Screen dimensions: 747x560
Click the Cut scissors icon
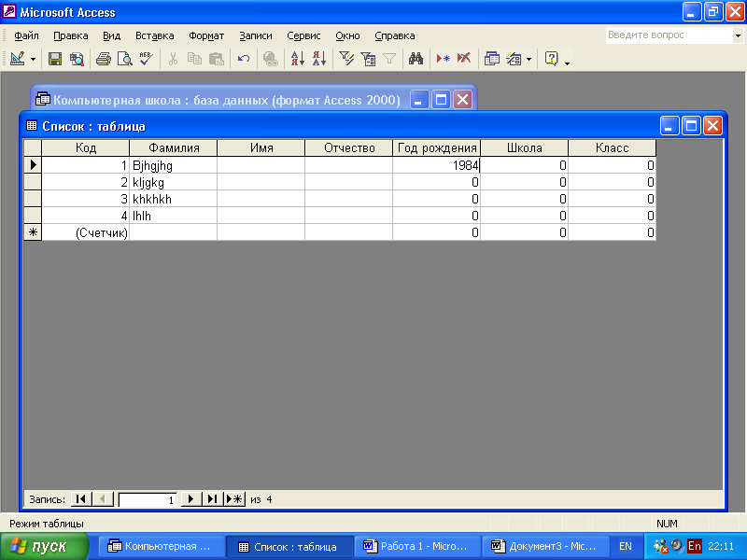click(173, 59)
